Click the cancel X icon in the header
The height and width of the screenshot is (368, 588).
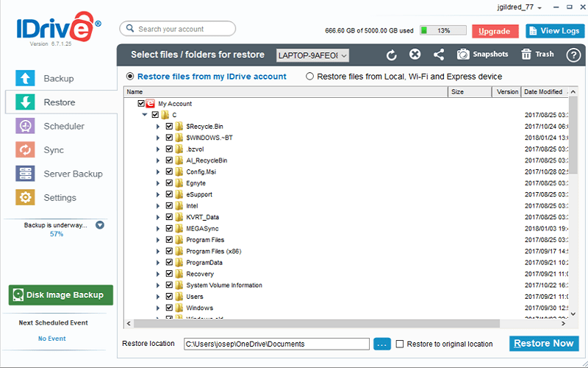415,54
